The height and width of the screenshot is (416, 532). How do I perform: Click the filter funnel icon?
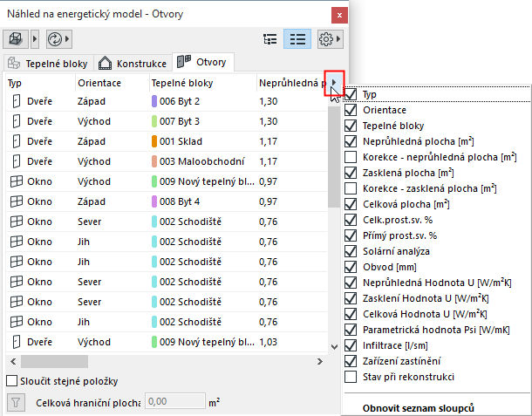(x=16, y=403)
